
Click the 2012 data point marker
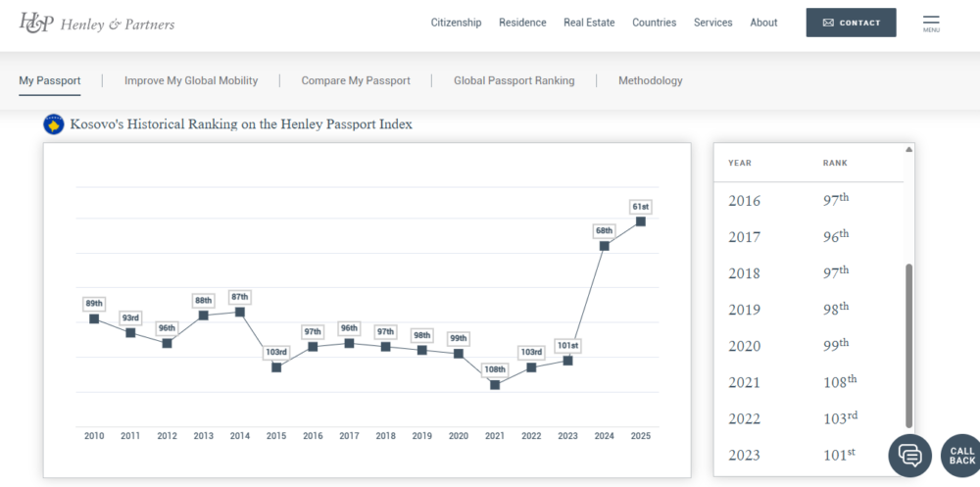167,343
